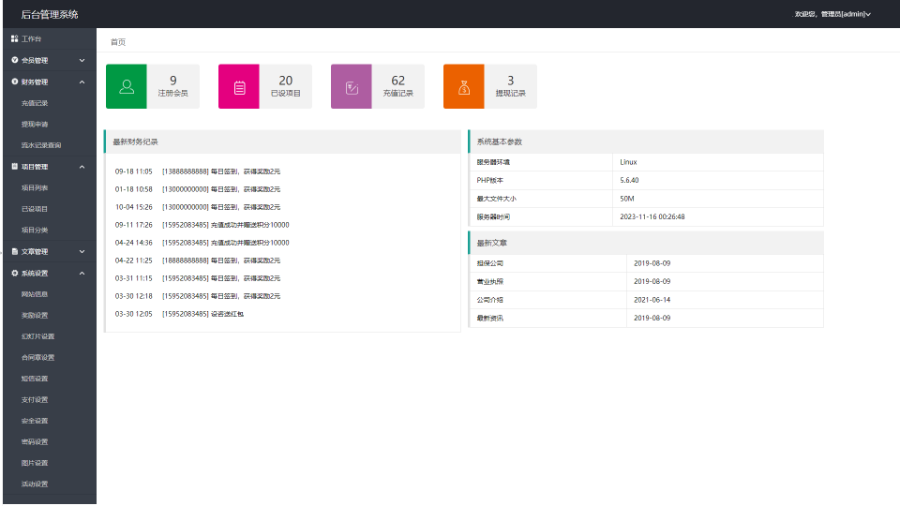Viewport: 900px width, 506px height.
Task: Collapse 系统设置 using its chevron
Action: click(x=82, y=274)
